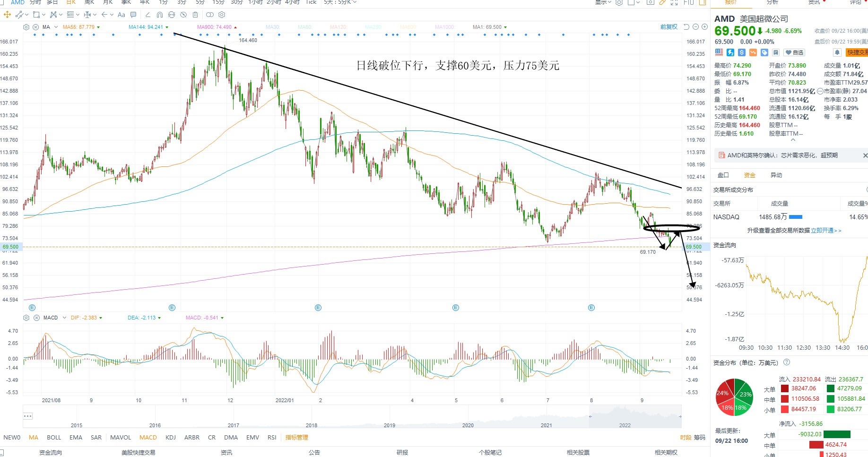Zoom in the chart with plus
The image size is (868, 457).
(704, 27)
